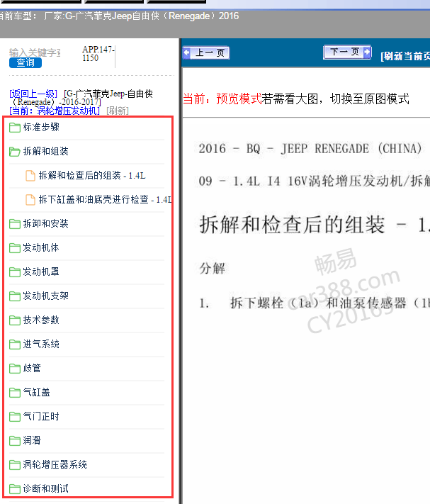Click the 技术参数 folder icon
Image resolution: width=430 pixels, height=504 pixels.
tap(14, 320)
